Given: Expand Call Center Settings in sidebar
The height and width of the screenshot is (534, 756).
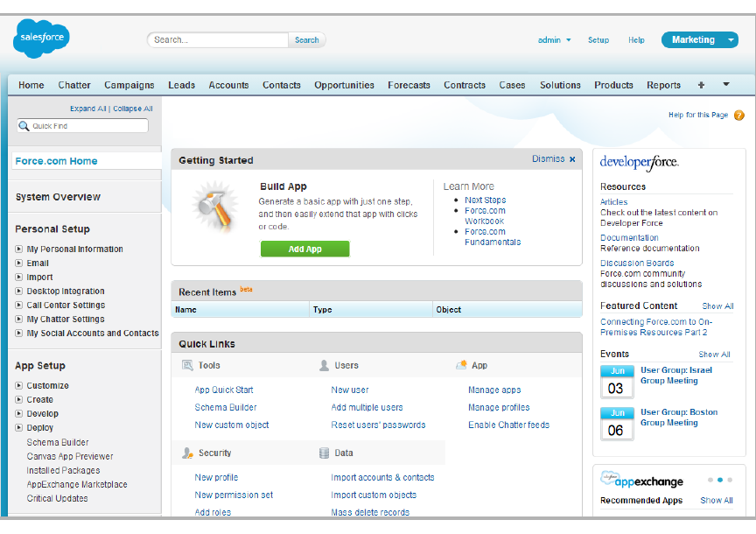Looking at the screenshot, I should tap(18, 305).
